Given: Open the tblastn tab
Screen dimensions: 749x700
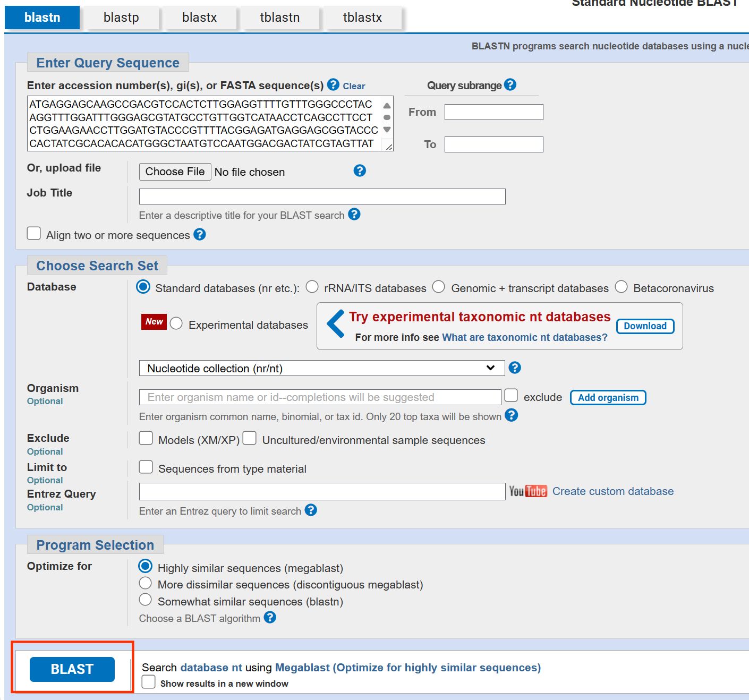Looking at the screenshot, I should [x=280, y=18].
